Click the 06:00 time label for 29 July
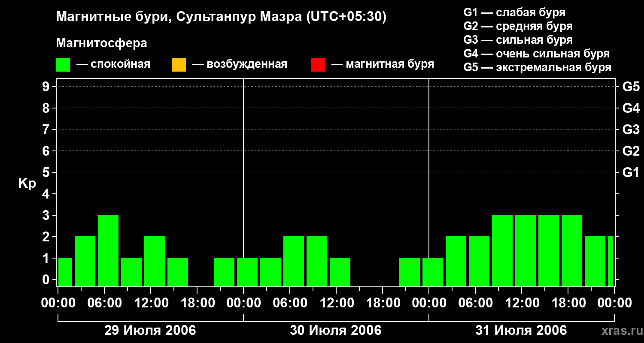The height and width of the screenshot is (343, 644). click(104, 303)
